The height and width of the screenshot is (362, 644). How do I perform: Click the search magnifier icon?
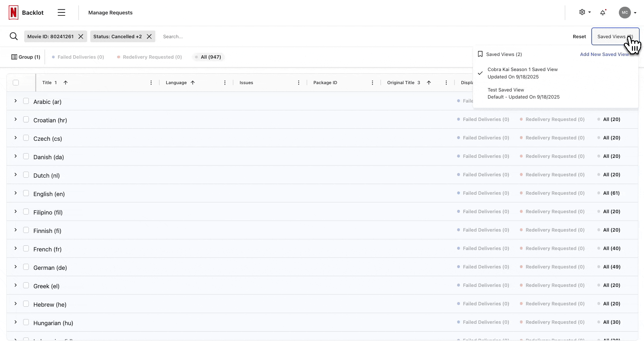tap(14, 36)
